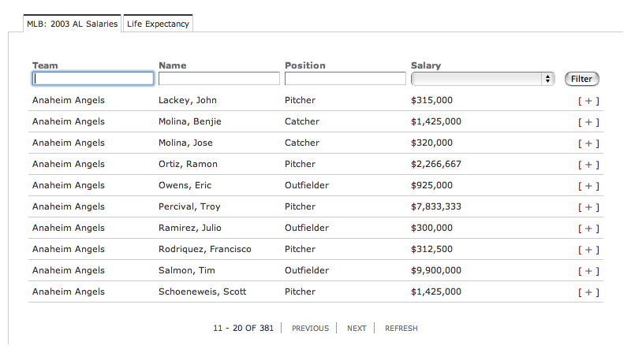Screen dimensions: 631x364
Task: Expand the Salmon, Tim row with [+]
Action: coord(588,271)
